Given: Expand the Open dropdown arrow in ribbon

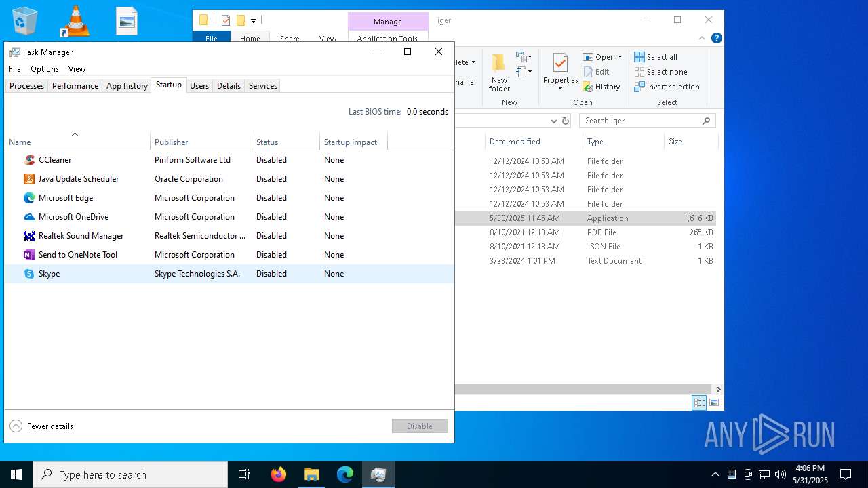Looking at the screenshot, I should click(620, 57).
